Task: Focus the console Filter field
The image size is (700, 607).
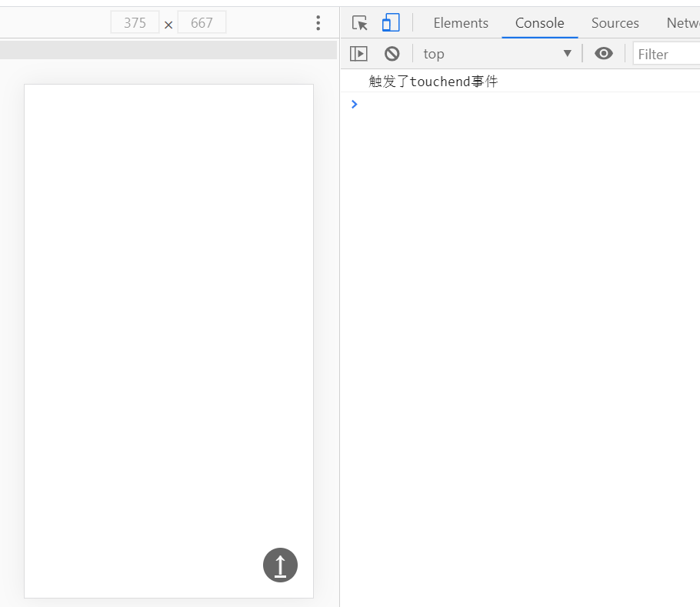Action: [666, 54]
